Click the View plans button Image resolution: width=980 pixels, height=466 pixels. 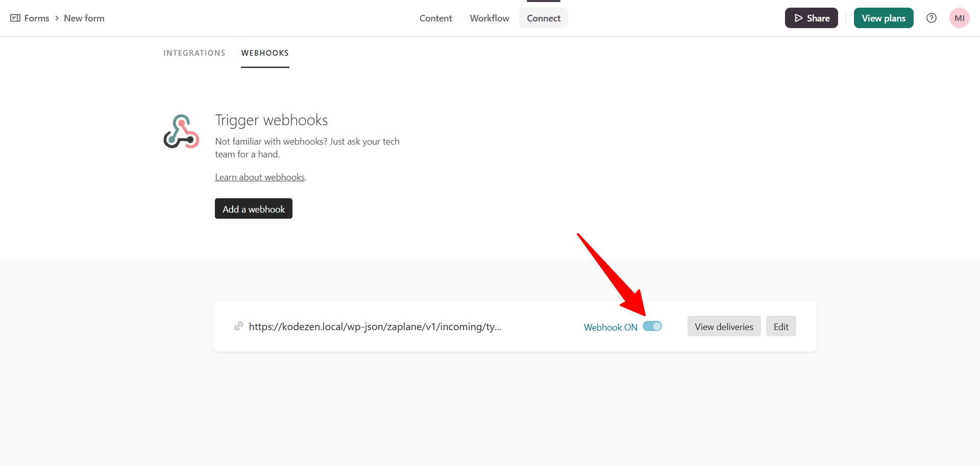click(884, 18)
